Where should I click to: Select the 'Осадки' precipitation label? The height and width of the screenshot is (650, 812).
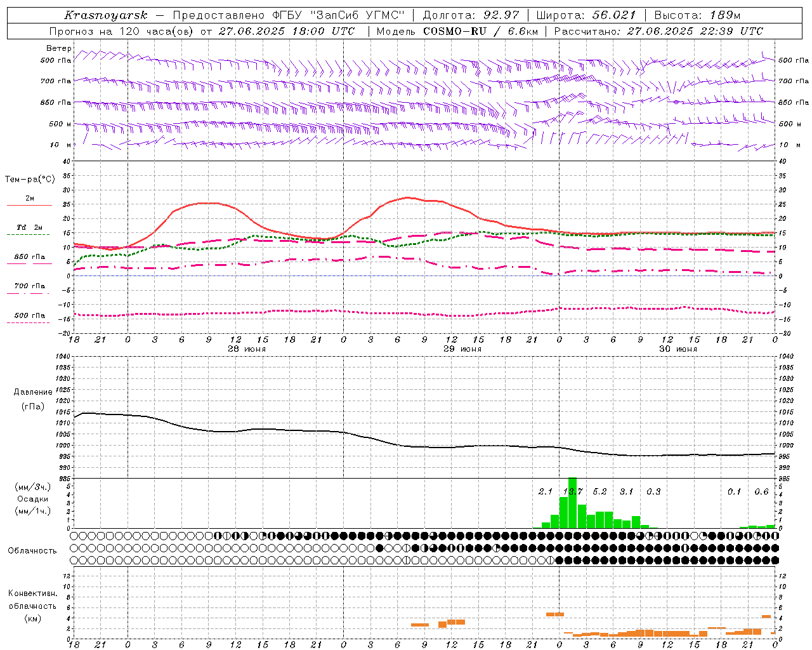pos(32,499)
